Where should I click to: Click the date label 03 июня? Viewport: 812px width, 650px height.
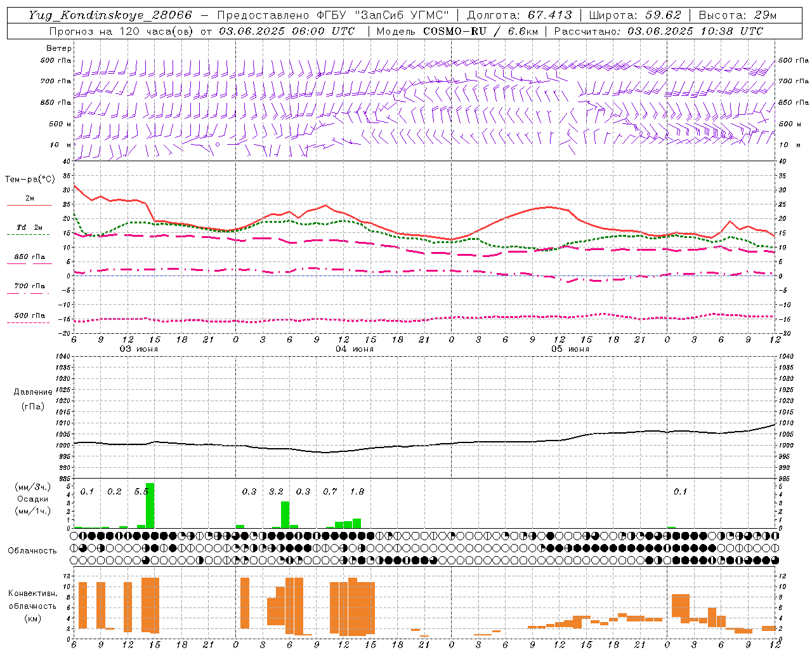click(139, 349)
